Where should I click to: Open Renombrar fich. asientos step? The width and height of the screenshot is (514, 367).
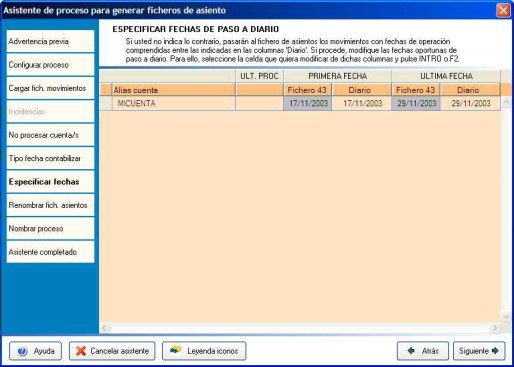click(50, 205)
